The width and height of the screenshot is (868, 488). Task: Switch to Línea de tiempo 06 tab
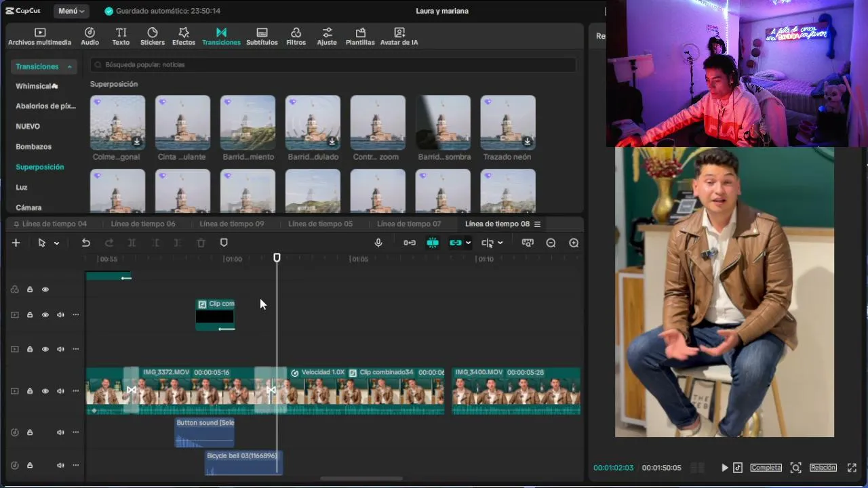pos(143,224)
